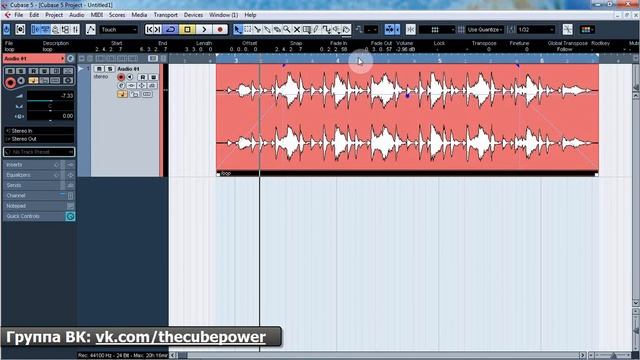This screenshot has width=640, height=360.
Task: Expand the Channel inspector section
Action: tap(39, 196)
